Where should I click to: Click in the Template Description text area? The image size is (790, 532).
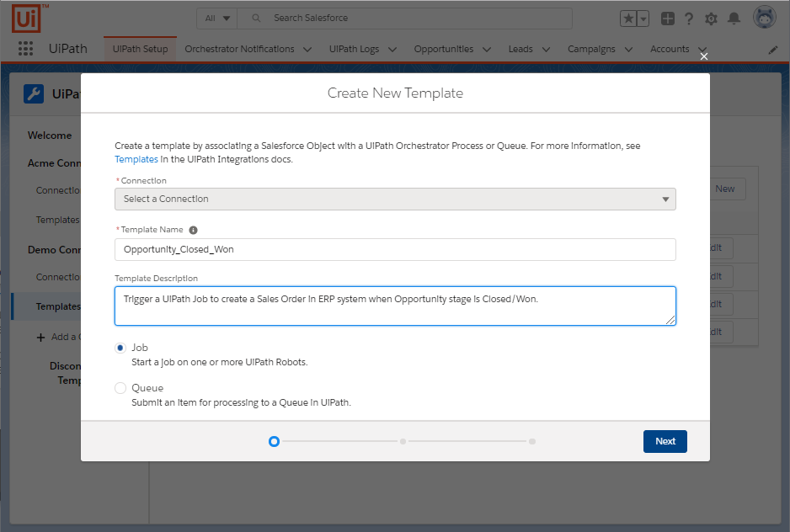(395, 306)
